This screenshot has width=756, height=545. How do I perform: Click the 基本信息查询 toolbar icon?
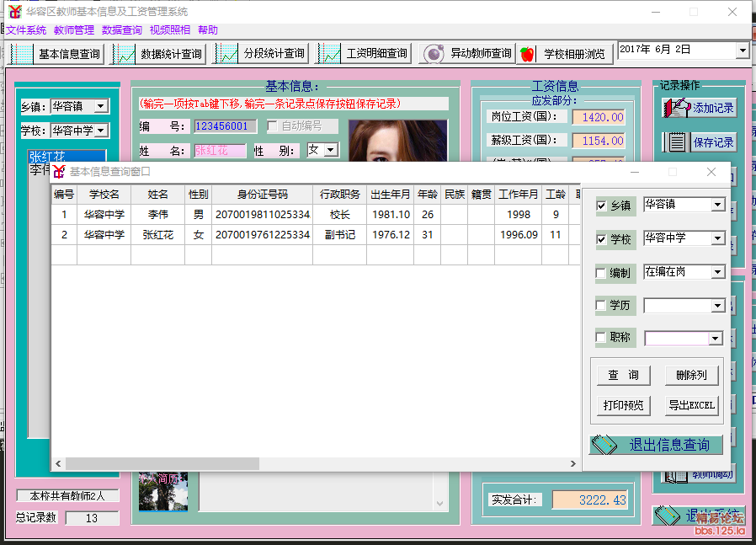[x=22, y=54]
